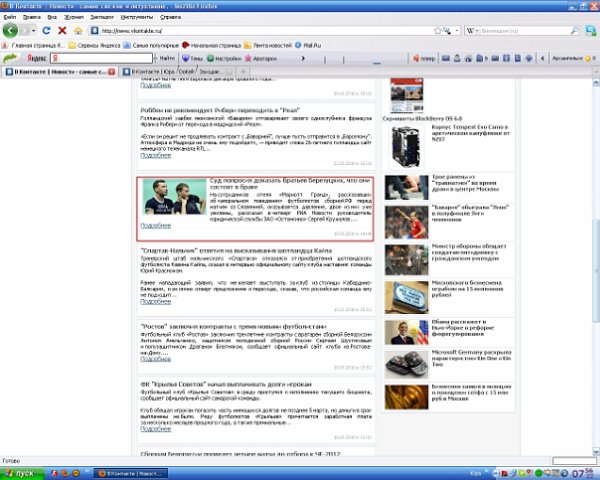Click the Yandex toolbar search field
Screen dimensions: 600x480
tap(100, 59)
